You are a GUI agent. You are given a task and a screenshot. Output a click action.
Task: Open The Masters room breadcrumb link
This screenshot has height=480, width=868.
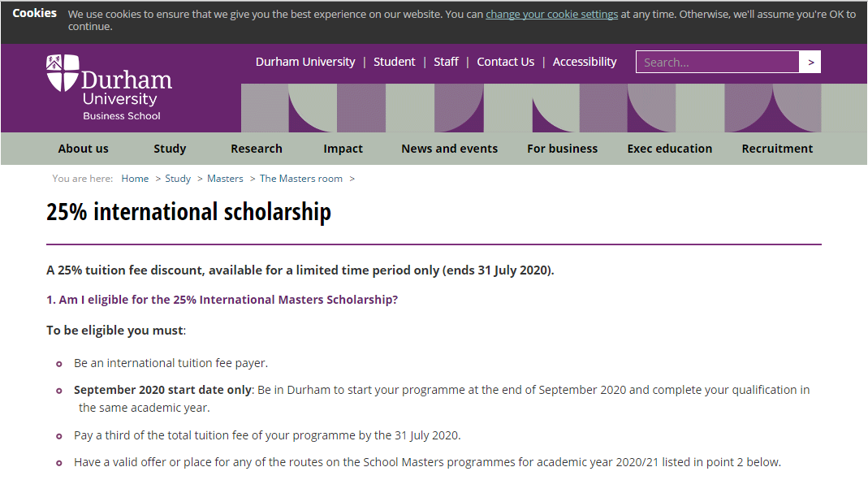(301, 178)
